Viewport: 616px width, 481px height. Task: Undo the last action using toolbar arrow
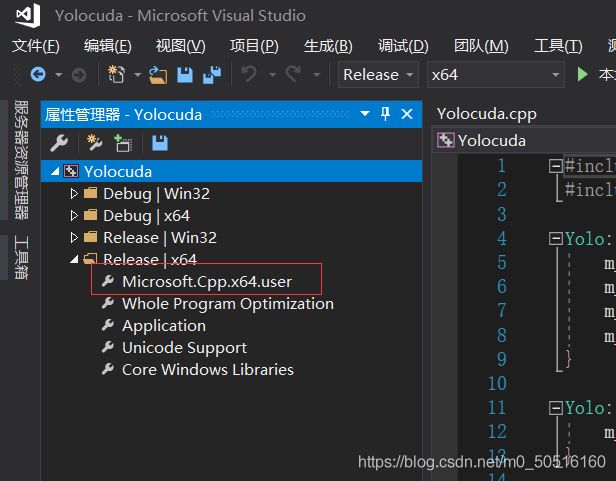tap(249, 74)
